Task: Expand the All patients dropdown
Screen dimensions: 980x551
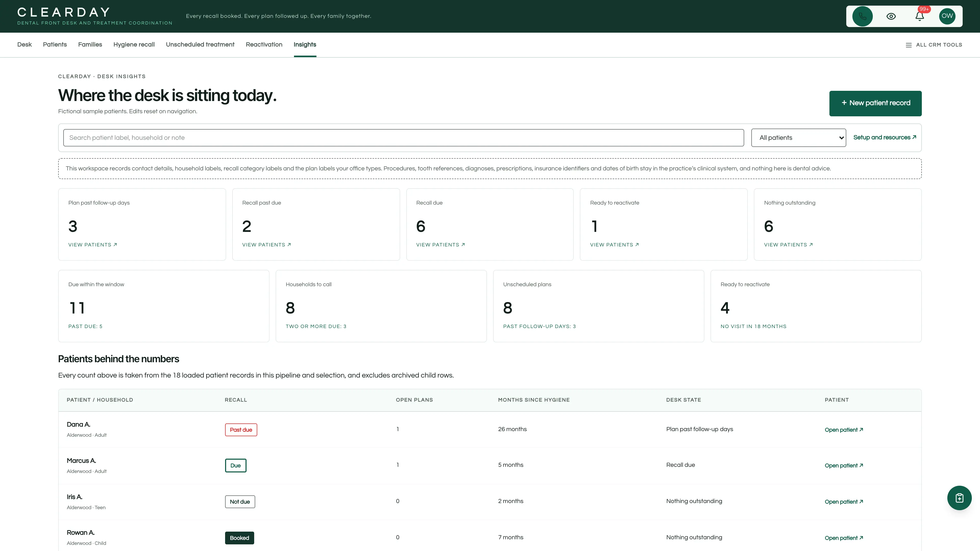Action: point(799,138)
